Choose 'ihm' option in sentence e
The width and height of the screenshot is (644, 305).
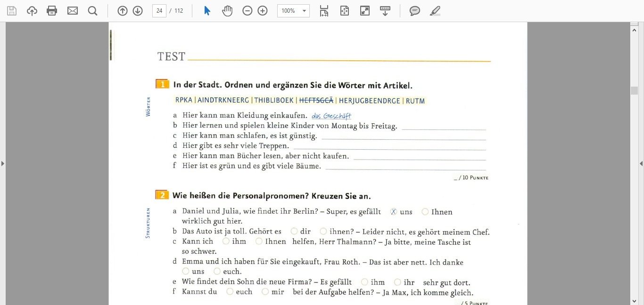tap(364, 282)
